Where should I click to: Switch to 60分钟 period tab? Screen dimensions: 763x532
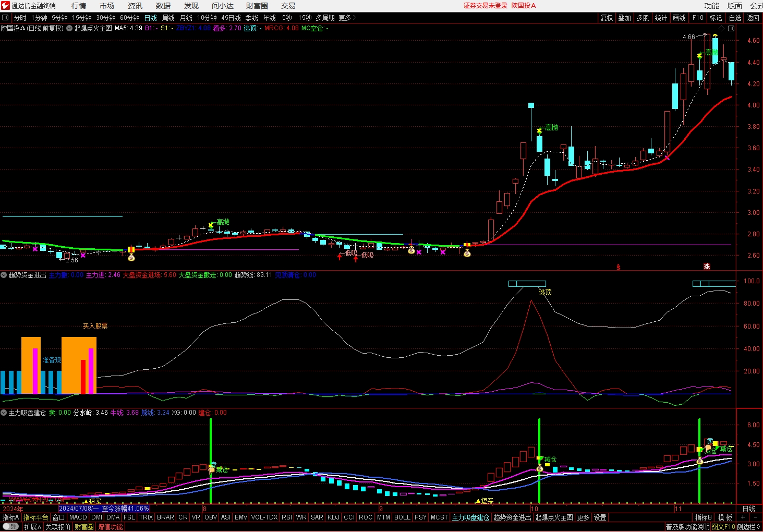(x=130, y=18)
